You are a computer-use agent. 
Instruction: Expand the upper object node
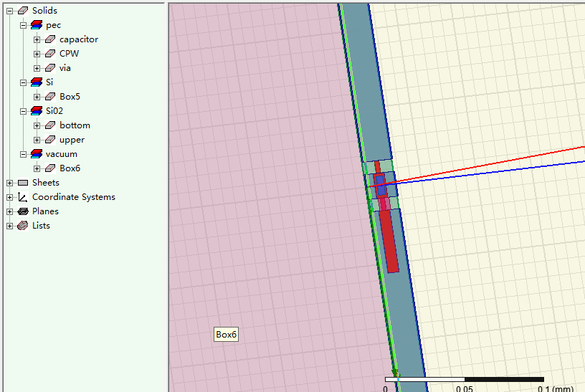coord(37,140)
